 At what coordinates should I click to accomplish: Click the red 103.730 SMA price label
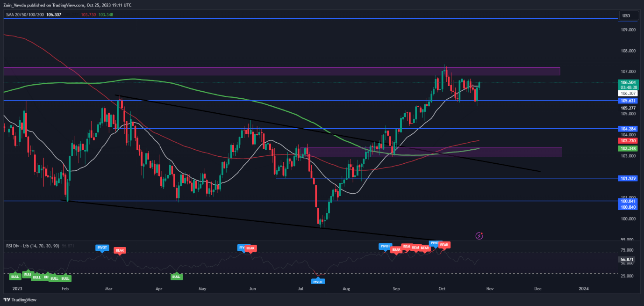[627, 140]
